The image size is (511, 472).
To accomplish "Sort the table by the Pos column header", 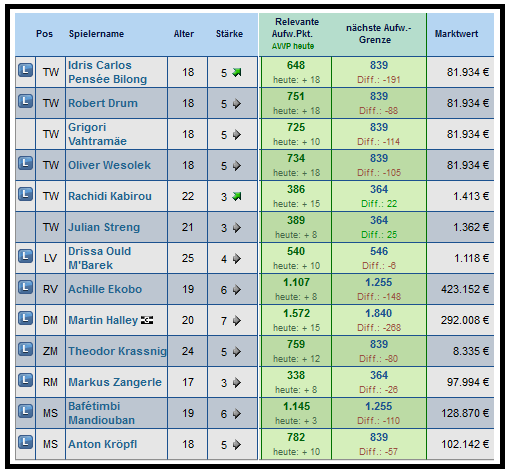I will tap(44, 34).
